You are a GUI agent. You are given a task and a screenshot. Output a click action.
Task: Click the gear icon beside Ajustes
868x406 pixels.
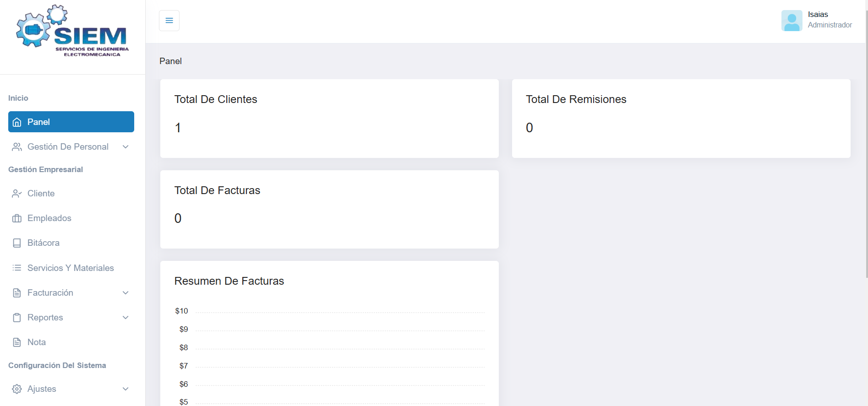point(17,389)
